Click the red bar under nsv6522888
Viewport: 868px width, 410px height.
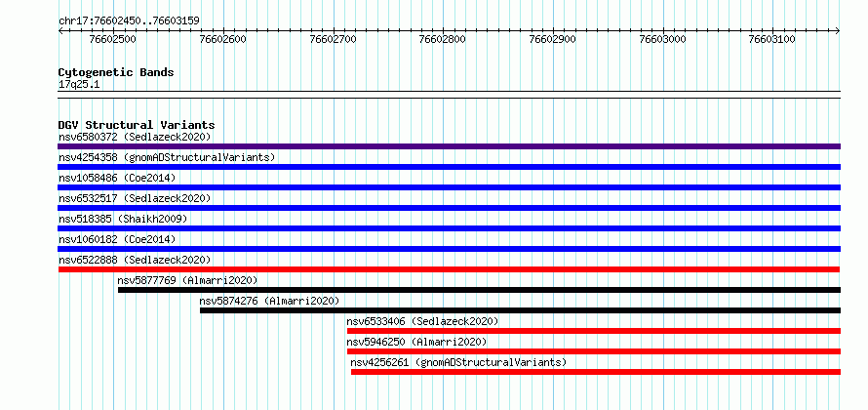click(x=449, y=269)
